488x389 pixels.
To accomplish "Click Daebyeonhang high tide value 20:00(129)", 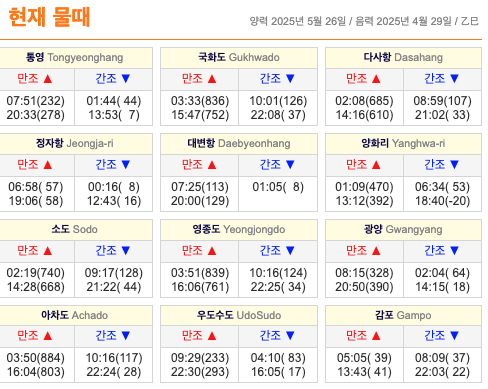I will 200,201.
